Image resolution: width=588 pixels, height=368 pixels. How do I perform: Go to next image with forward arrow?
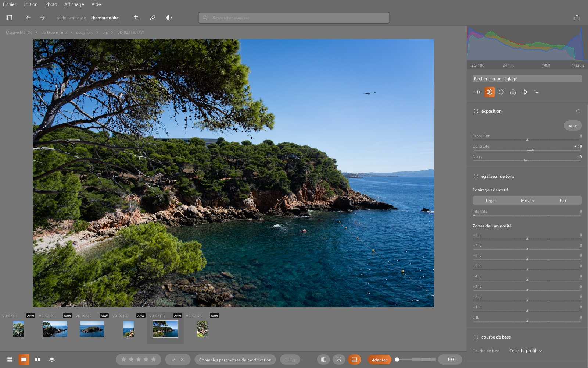[x=42, y=18]
